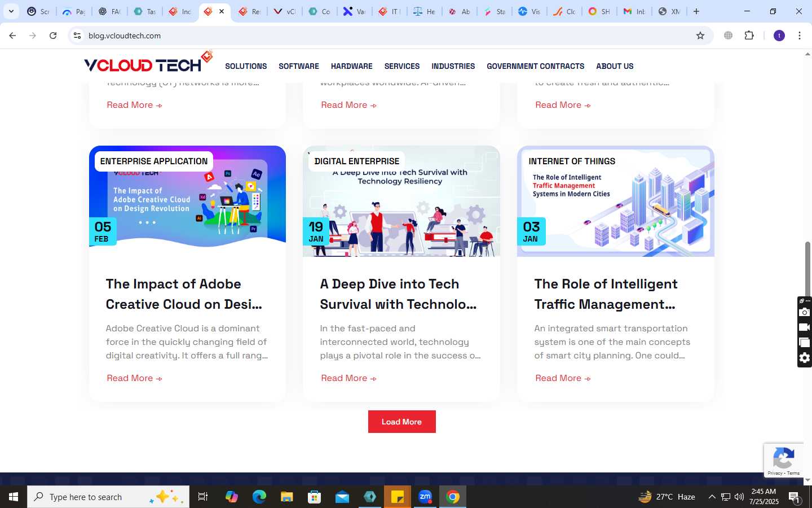The image size is (812, 508).
Task: Click the video record icon in side widget
Action: 805,327
